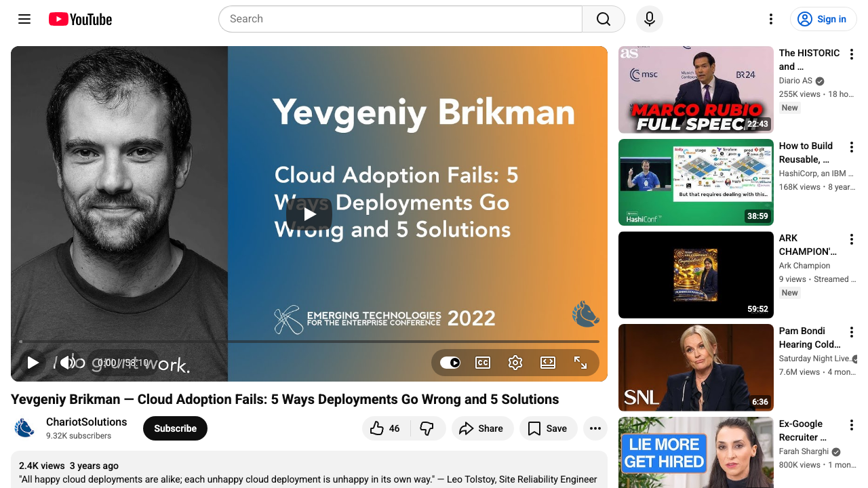The image size is (868, 488).
Task: Visit the ChariotSolutions channel name link
Action: coord(87,422)
